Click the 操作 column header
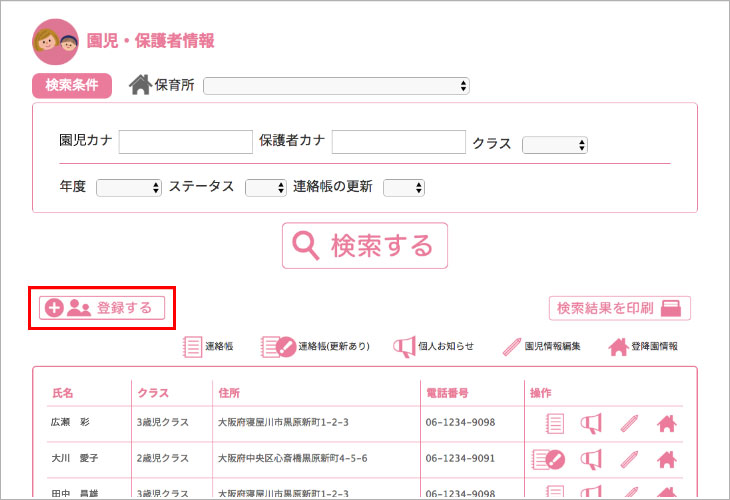The height and width of the screenshot is (500, 730). pos(541,393)
